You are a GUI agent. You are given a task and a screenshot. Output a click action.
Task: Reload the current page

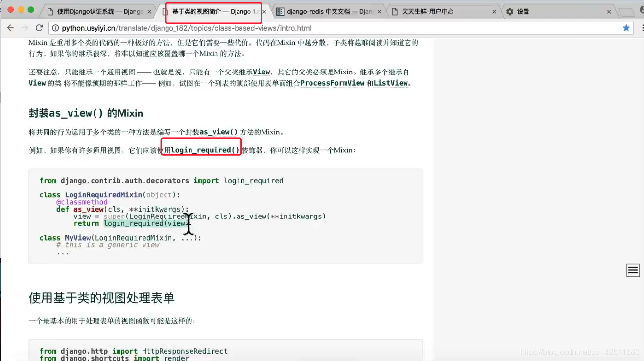tap(39, 28)
